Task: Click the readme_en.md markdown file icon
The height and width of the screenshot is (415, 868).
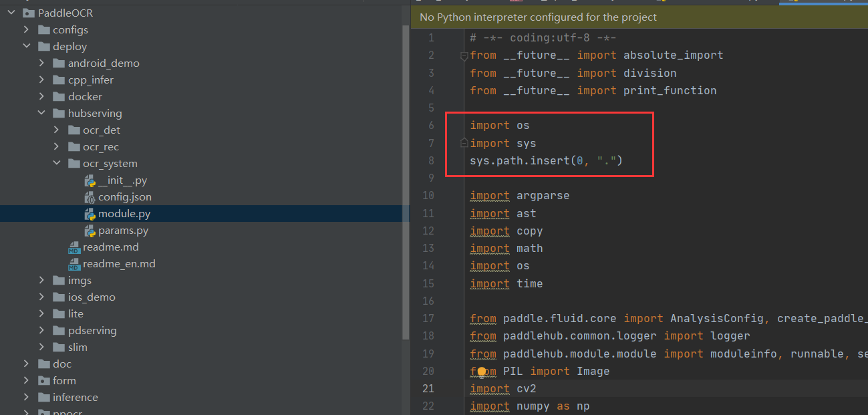Action: [x=75, y=264]
